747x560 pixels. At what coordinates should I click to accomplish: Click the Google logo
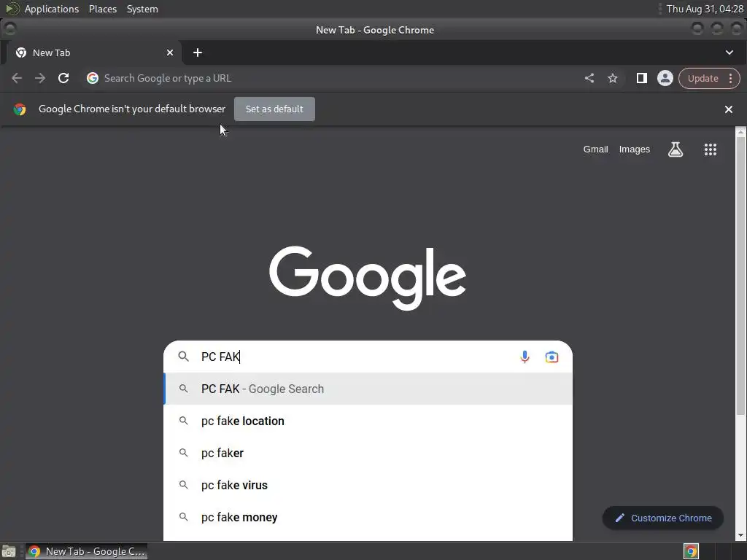tap(368, 278)
